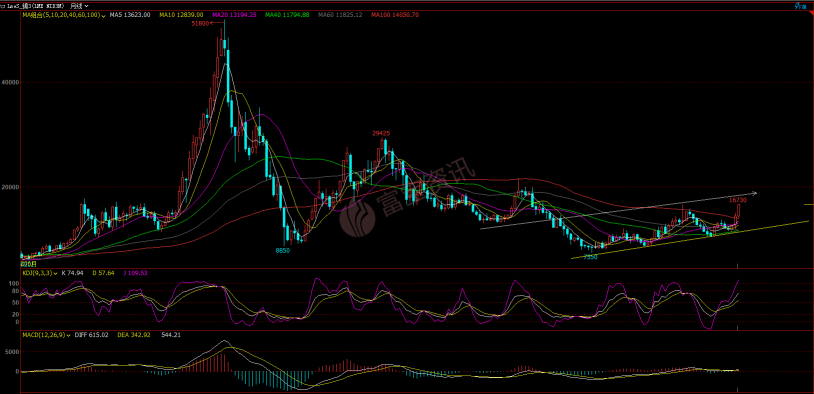The image size is (814, 394).
Task: Click the 51800 high price label
Action: (x=199, y=24)
